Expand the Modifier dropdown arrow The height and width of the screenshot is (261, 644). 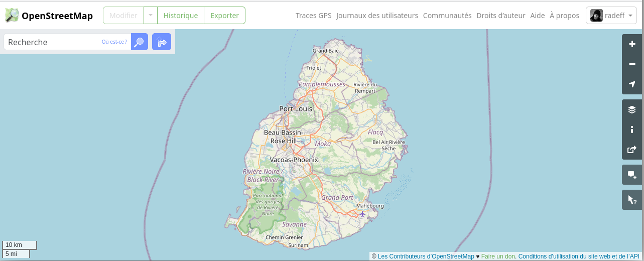click(x=151, y=16)
